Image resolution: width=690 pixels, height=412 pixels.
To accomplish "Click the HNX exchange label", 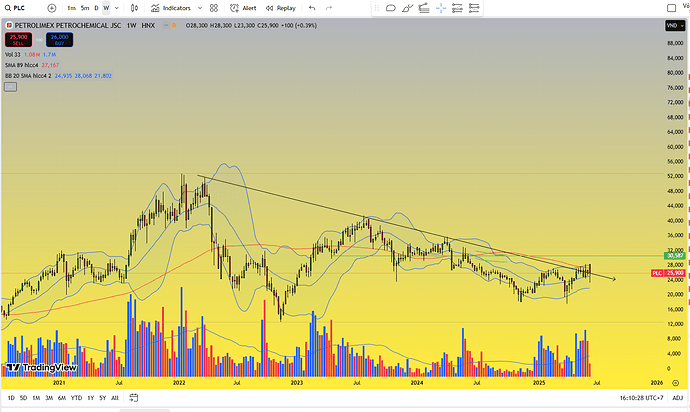I will [x=148, y=26].
